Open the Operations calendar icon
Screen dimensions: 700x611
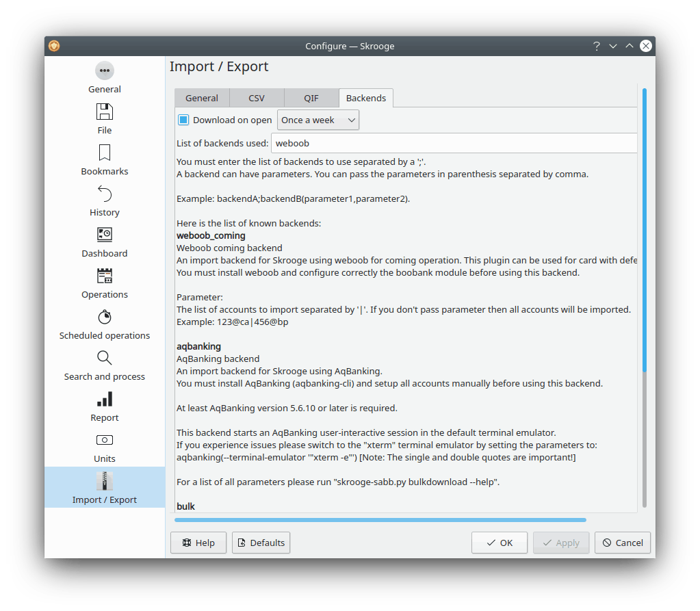105,276
